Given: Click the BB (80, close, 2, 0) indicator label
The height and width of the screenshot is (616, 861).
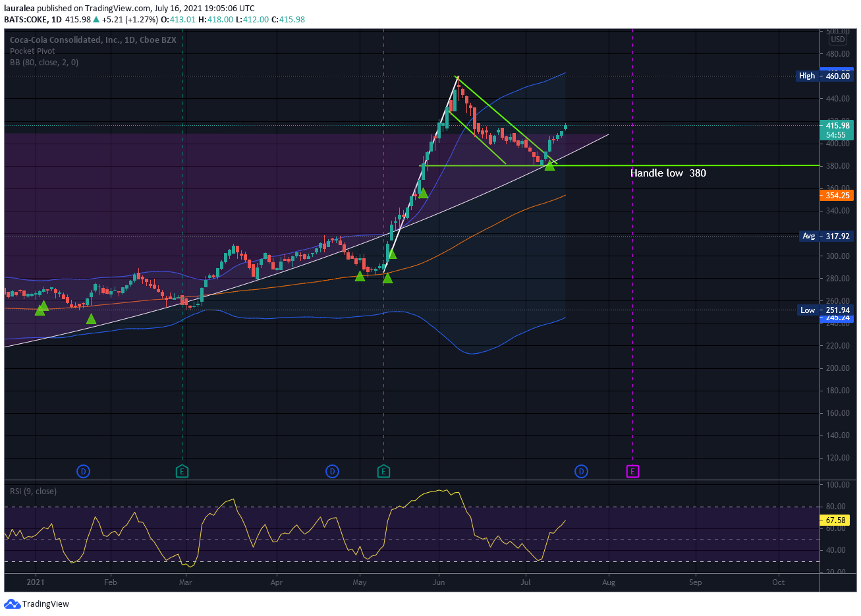Looking at the screenshot, I should coord(44,63).
